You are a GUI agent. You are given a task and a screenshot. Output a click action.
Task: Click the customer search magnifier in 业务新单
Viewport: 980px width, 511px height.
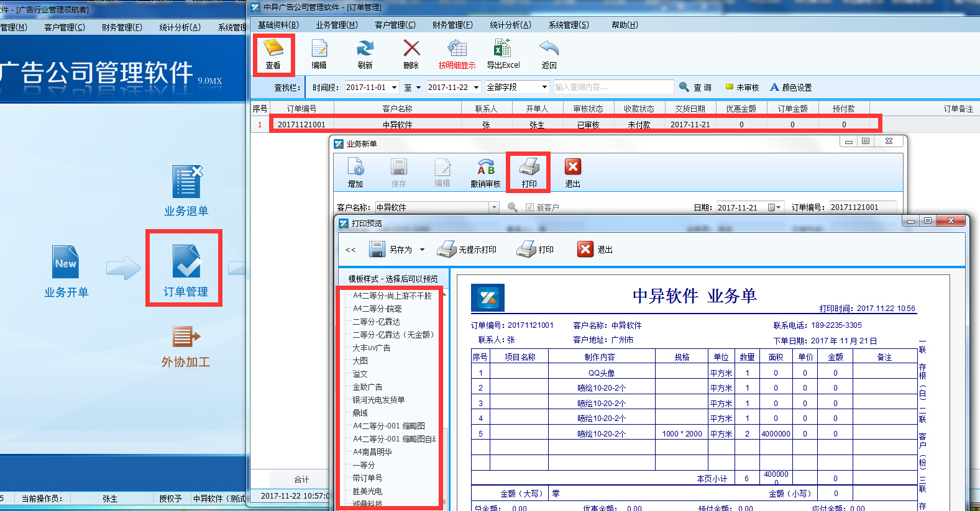coord(513,207)
